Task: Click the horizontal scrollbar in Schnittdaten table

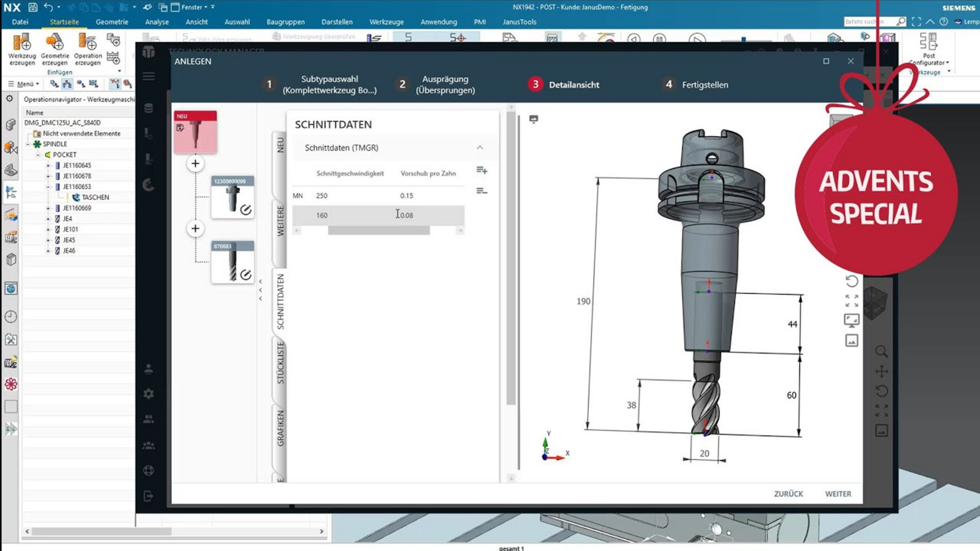Action: [379, 230]
